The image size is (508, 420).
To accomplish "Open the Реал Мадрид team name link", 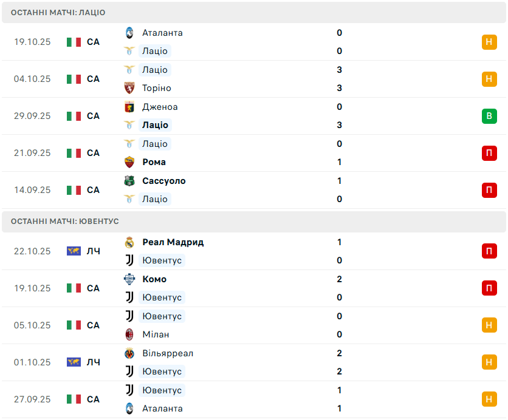I will click(x=173, y=242).
